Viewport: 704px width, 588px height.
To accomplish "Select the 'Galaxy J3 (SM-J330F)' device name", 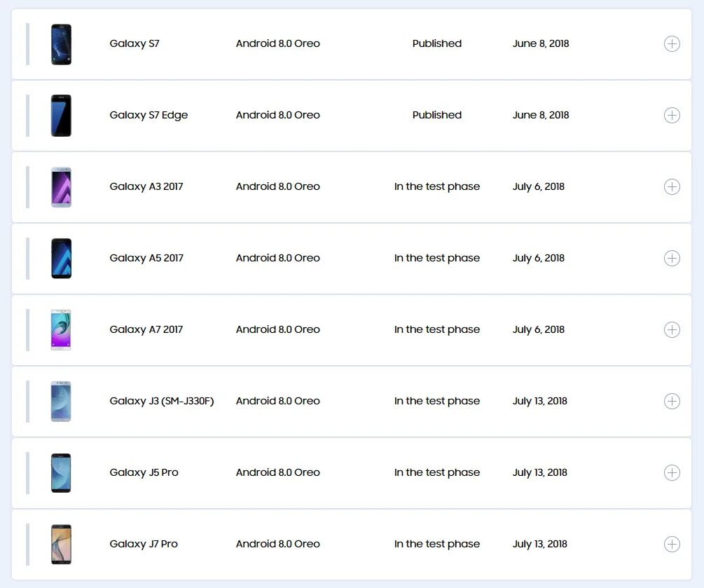I will [162, 401].
